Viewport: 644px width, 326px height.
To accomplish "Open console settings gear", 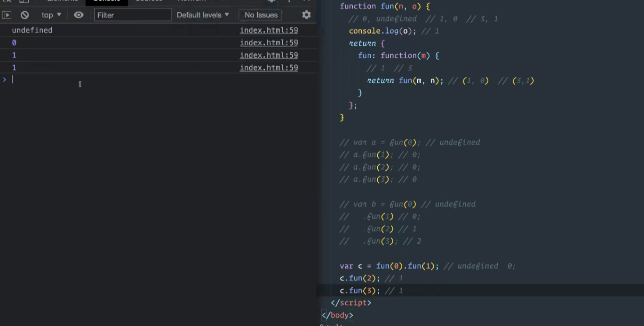I will pyautogui.click(x=306, y=15).
